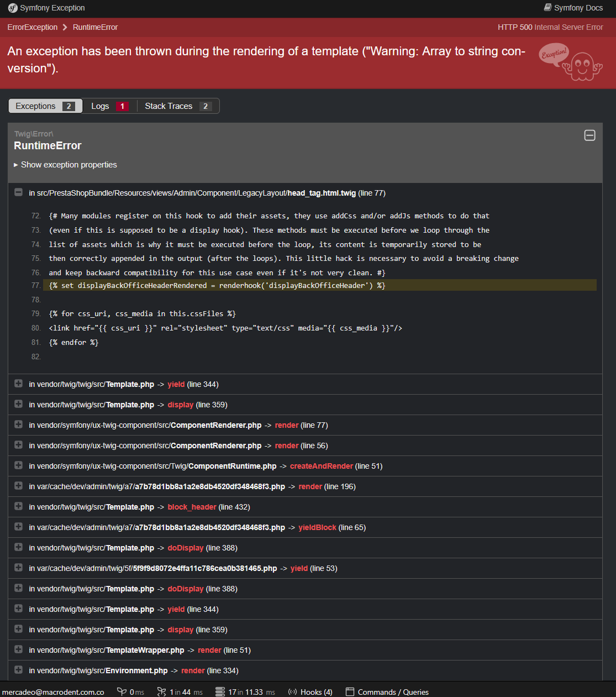This screenshot has height=697, width=616.
Task: Open Symfony Docs book icon
Action: tap(547, 8)
